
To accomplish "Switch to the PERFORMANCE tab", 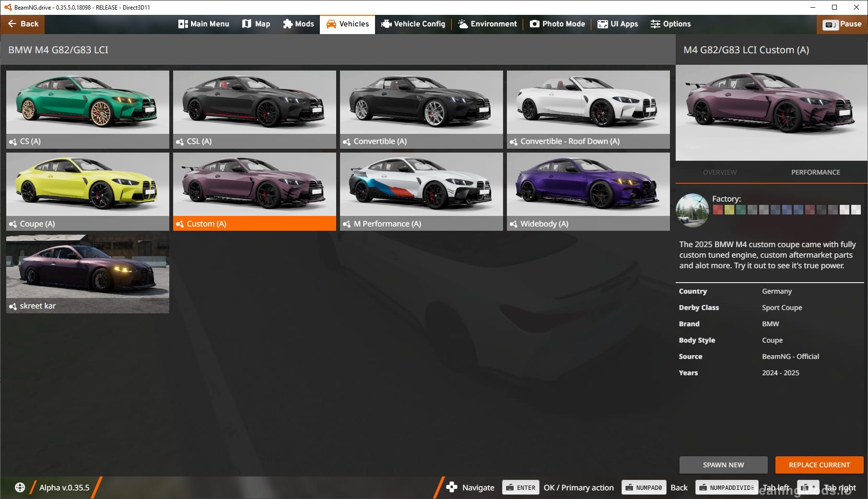I will [816, 172].
